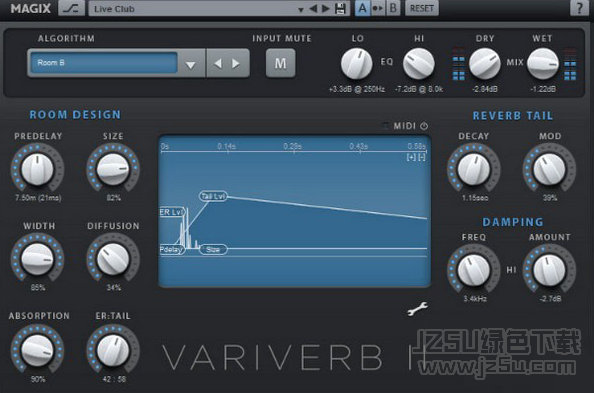Click the 7.50m (21ms) predelay value
594x393 pixels.
(x=38, y=198)
